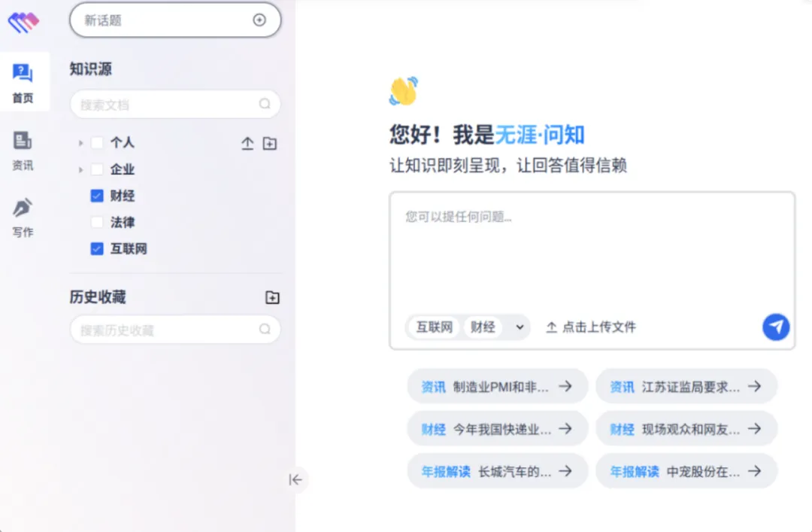Click the 互联网 tag in input box
This screenshot has width=812, height=532.
pos(434,327)
